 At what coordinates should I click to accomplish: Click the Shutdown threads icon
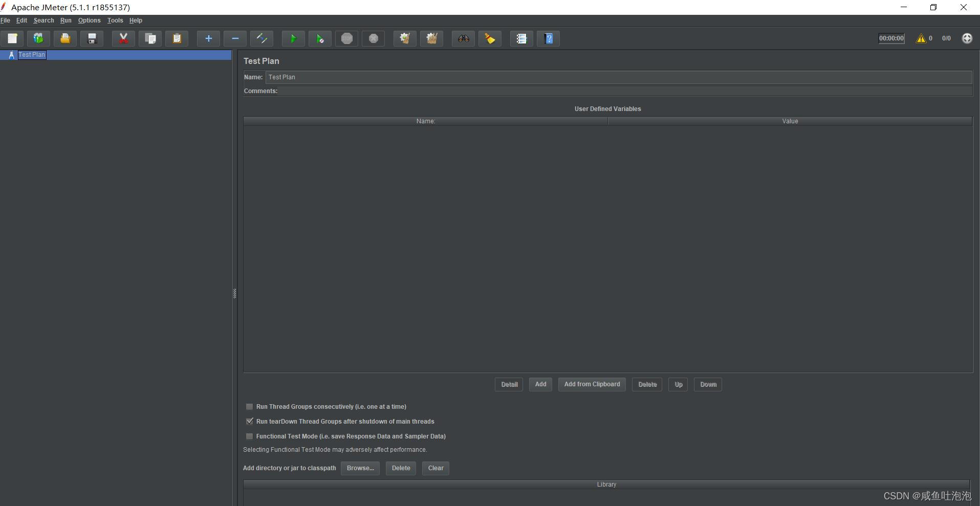(x=374, y=38)
